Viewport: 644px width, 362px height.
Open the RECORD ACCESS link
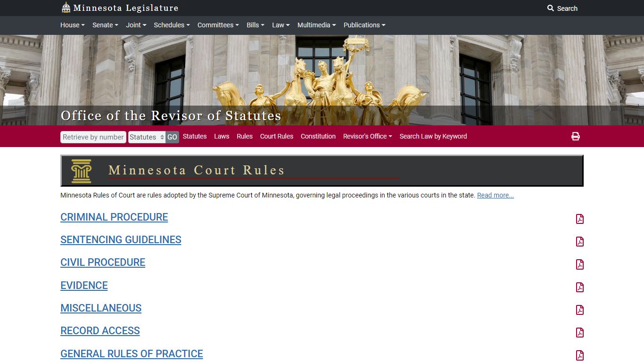pos(100,331)
